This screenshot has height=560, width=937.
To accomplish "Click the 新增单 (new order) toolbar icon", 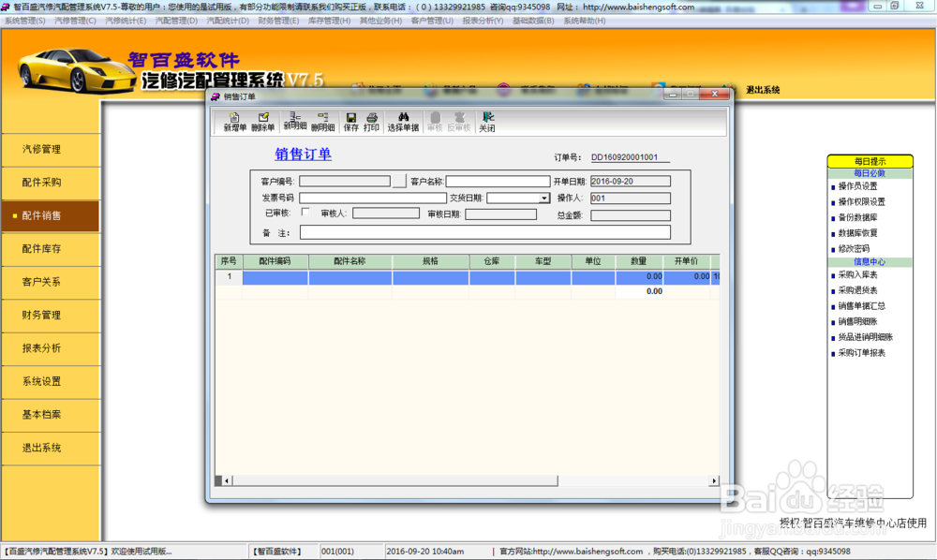I will click(234, 122).
